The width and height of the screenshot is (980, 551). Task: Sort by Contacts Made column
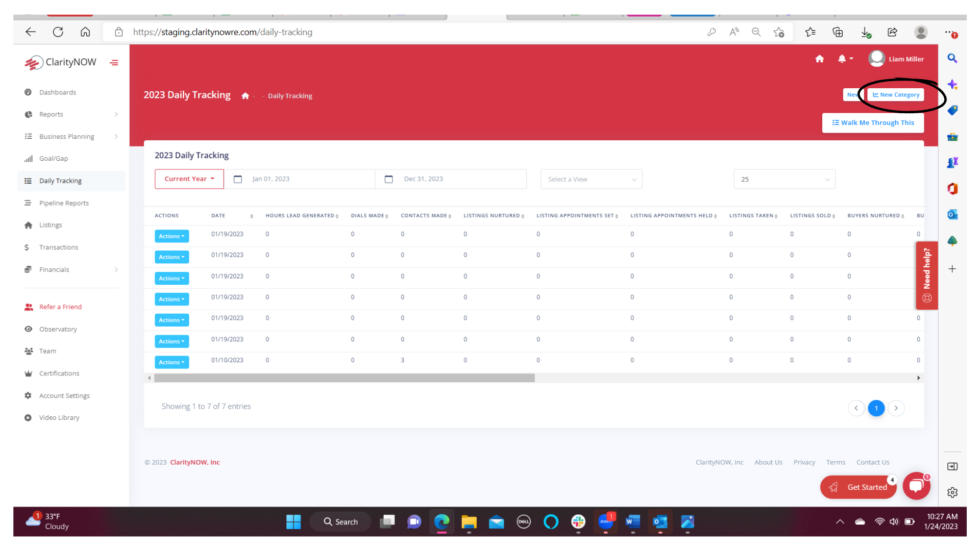[426, 216]
